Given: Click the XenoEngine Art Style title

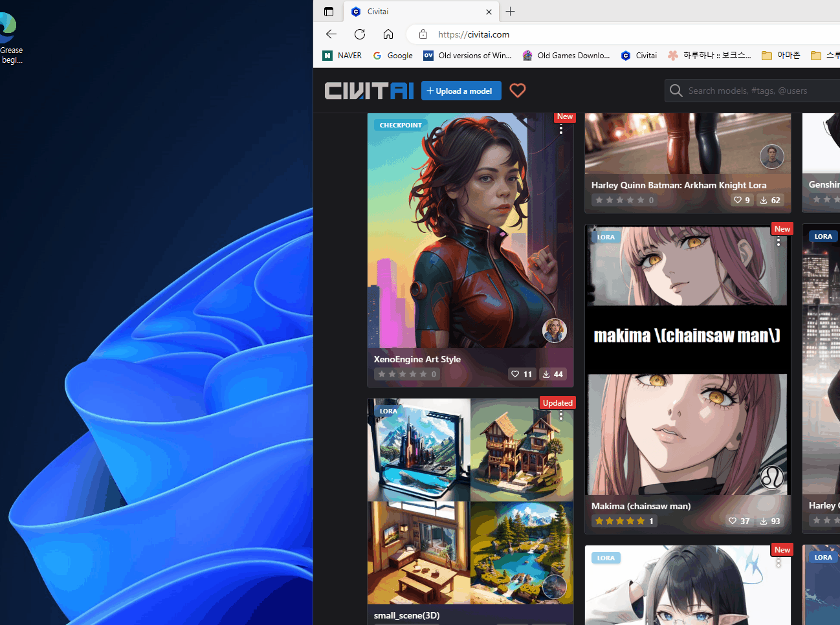Looking at the screenshot, I should (417, 359).
